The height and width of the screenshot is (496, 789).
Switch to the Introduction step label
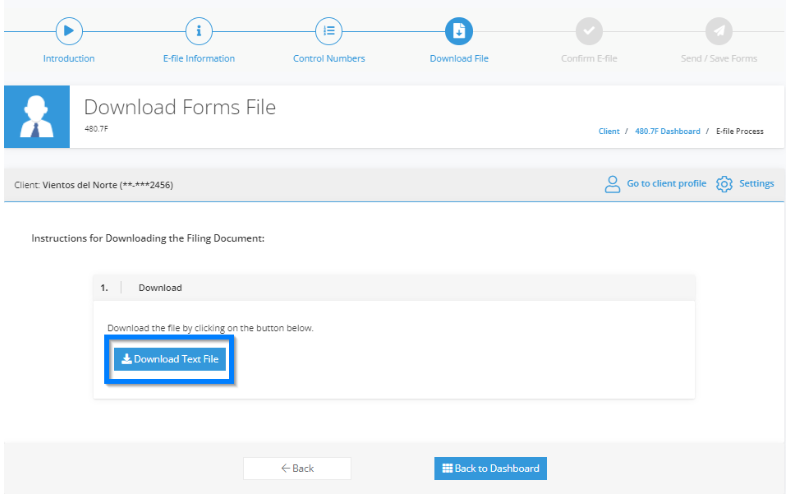(x=69, y=58)
